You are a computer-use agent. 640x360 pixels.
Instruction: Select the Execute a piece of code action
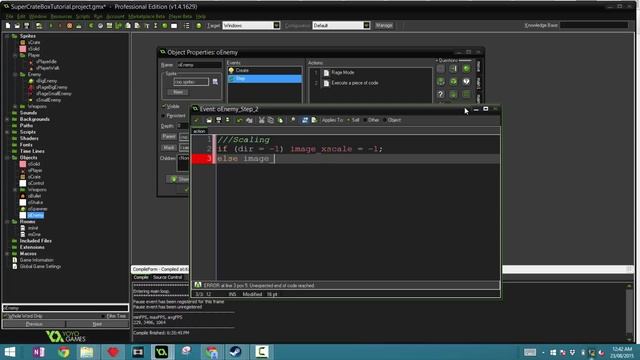coord(355,83)
